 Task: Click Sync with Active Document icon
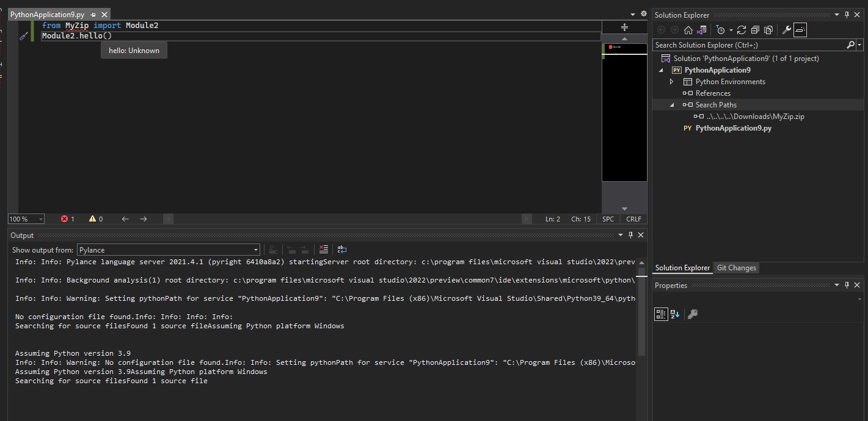(742, 30)
